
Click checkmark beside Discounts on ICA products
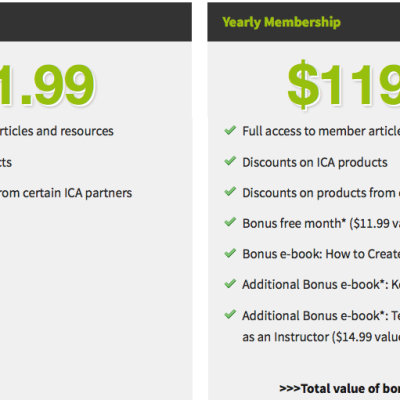[230, 161]
